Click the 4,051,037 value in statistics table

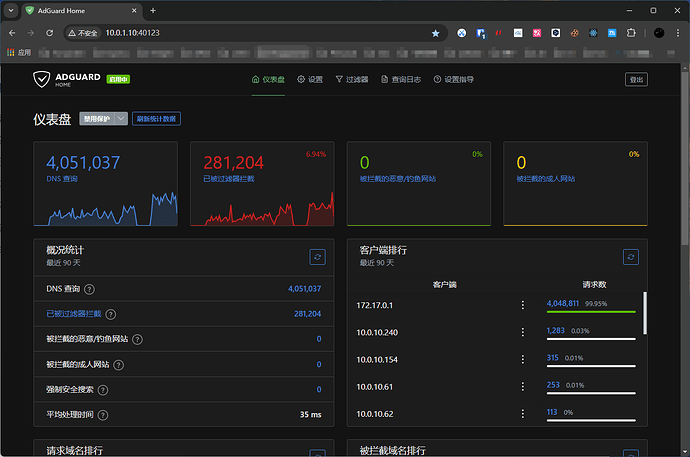(x=305, y=289)
